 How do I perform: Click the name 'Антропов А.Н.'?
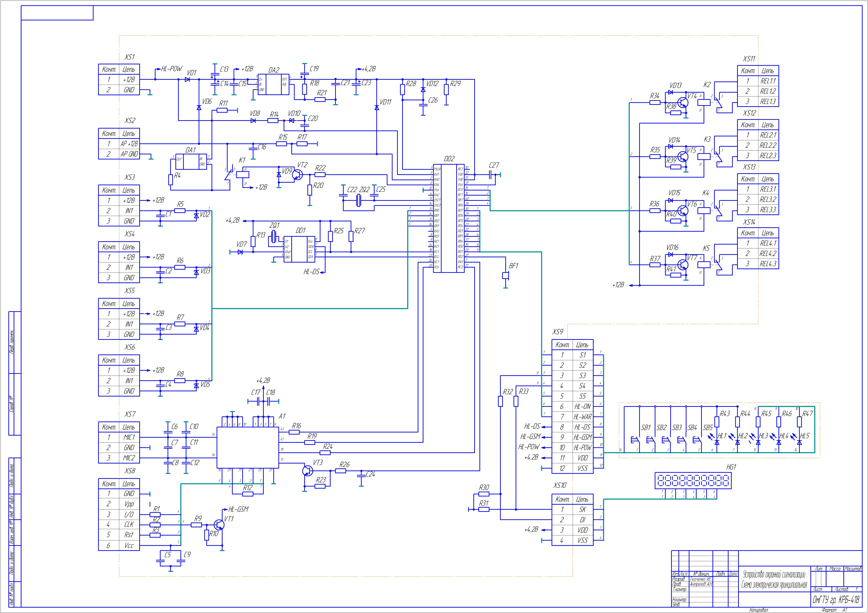701,584
